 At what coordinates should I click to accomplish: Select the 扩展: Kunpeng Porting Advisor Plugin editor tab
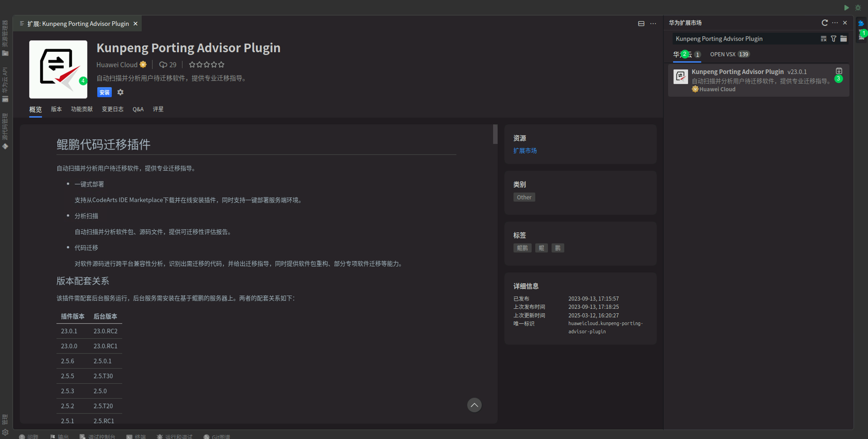[x=78, y=24]
